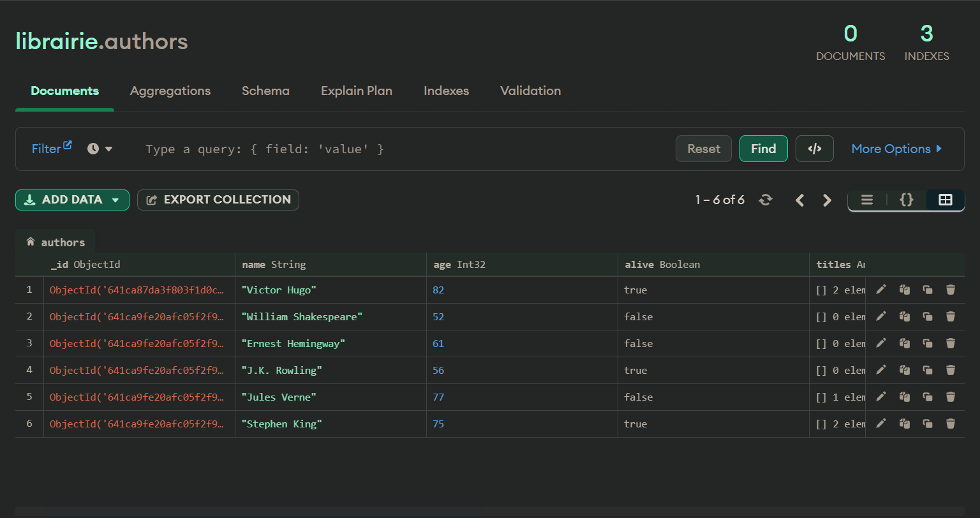Edit the Ernest Hemingway row with the pencil icon
Image resolution: width=980 pixels, height=518 pixels.
881,343
